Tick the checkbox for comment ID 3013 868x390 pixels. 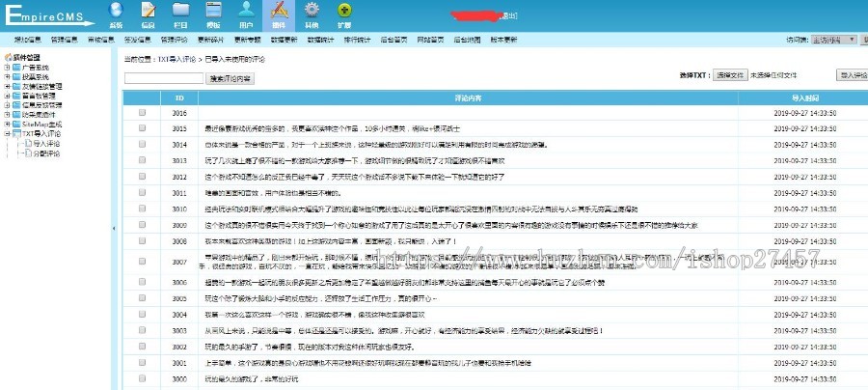[143, 160]
